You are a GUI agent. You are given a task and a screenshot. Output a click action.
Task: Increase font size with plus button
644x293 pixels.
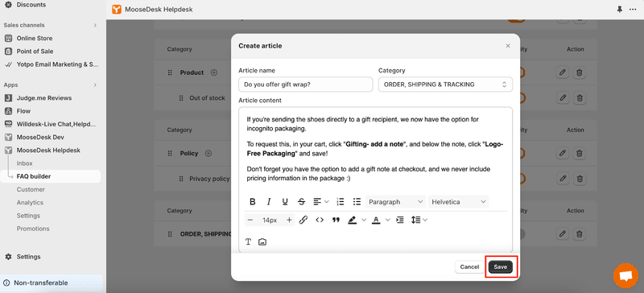click(x=289, y=220)
